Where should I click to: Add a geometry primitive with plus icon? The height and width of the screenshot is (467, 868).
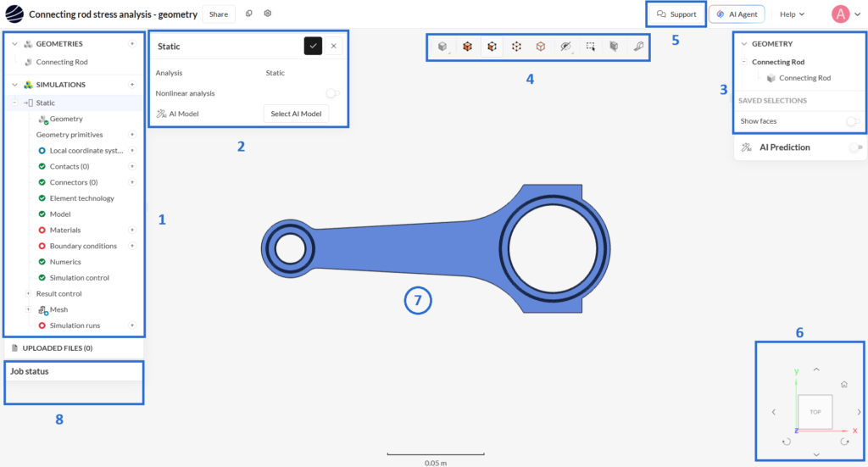(x=132, y=135)
